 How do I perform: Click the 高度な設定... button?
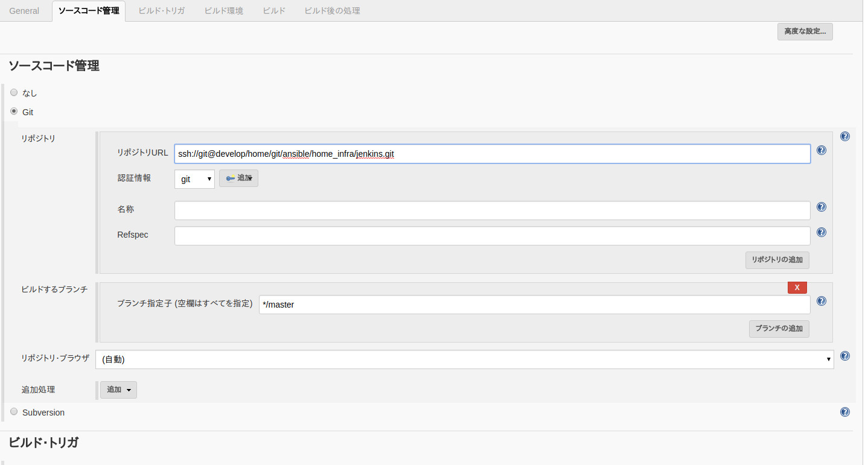805,31
